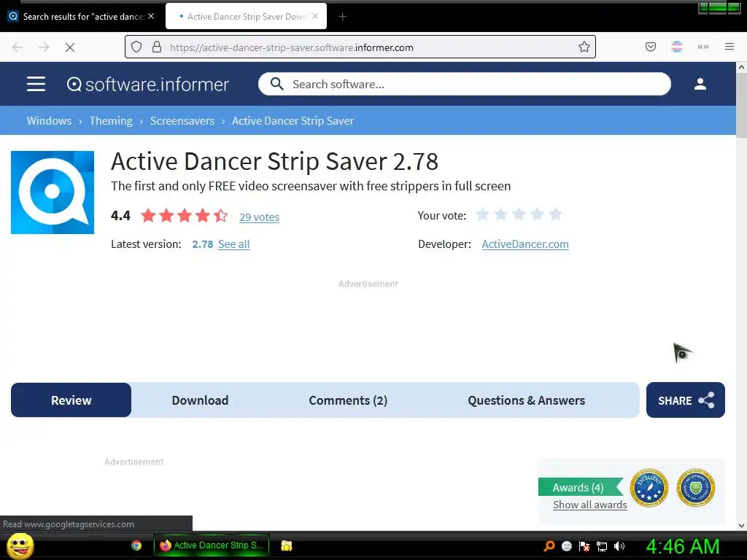
Task: Click See all versions link
Action: click(234, 244)
